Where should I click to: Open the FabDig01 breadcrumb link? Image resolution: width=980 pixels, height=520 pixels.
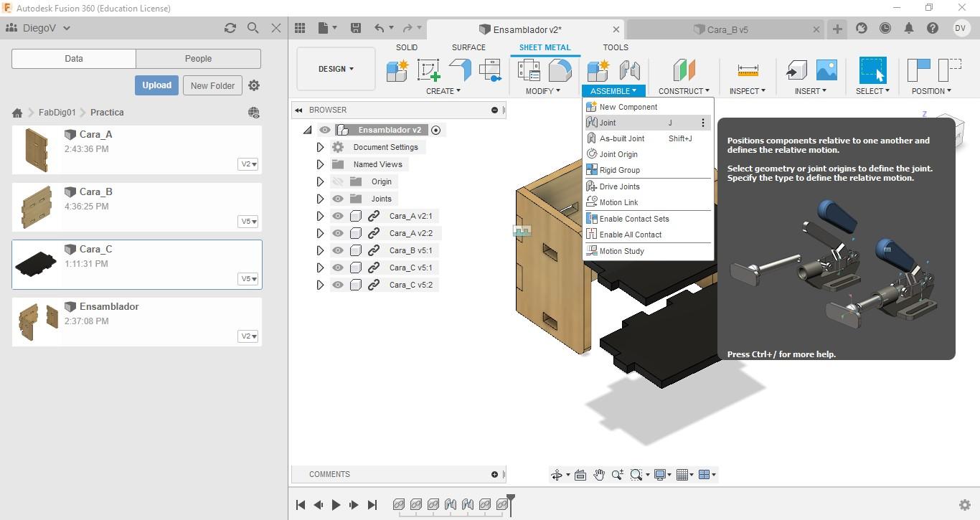point(57,113)
